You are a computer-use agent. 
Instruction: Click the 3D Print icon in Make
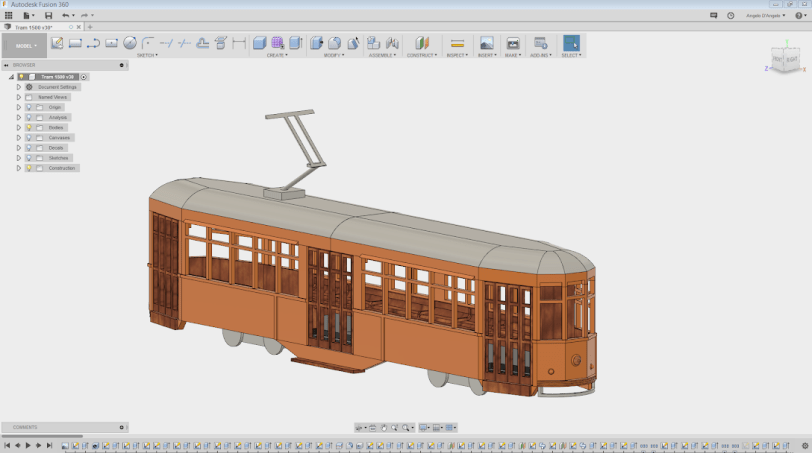[x=513, y=43]
